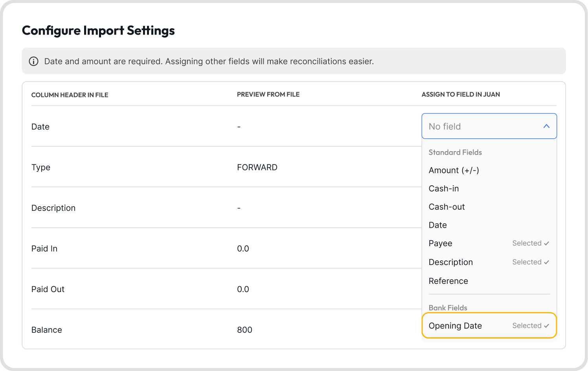Click the Configure Import Settings title
Viewport: 588px width, 371px height.
(x=98, y=31)
